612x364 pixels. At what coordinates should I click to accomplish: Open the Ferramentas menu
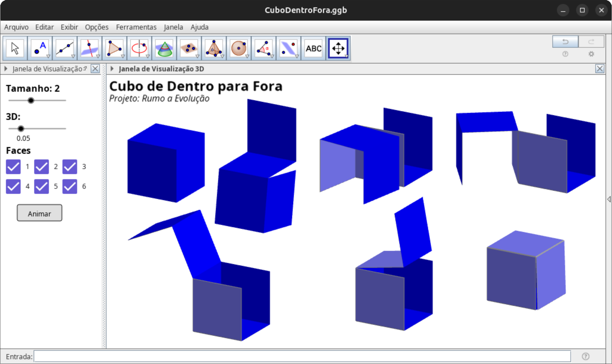(136, 27)
